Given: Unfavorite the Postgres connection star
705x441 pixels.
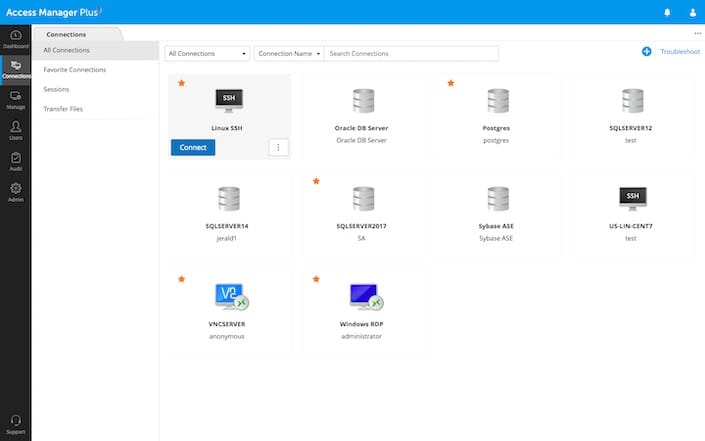Looking at the screenshot, I should 450,83.
